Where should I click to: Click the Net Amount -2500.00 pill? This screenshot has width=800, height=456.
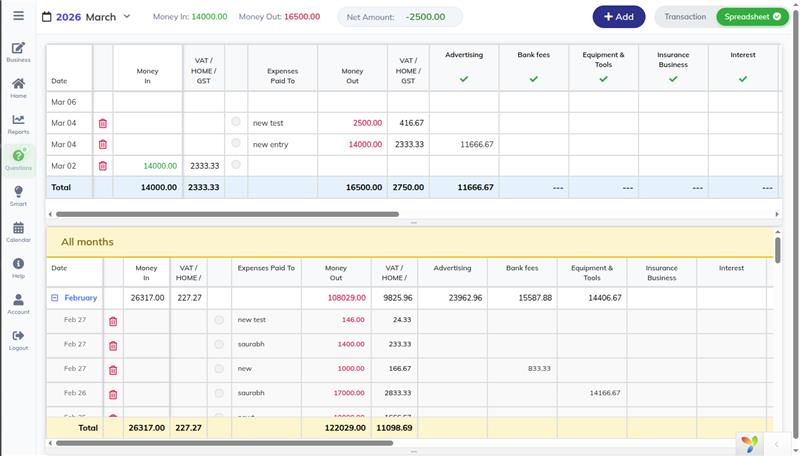(400, 17)
